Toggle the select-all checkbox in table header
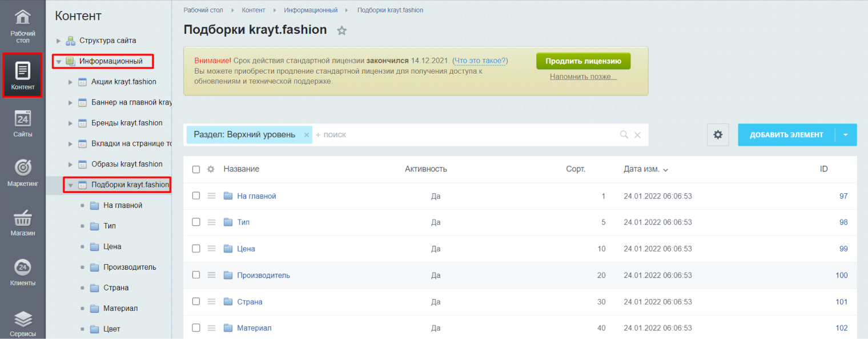Screen dimensions: 868x339 pyautogui.click(x=196, y=169)
